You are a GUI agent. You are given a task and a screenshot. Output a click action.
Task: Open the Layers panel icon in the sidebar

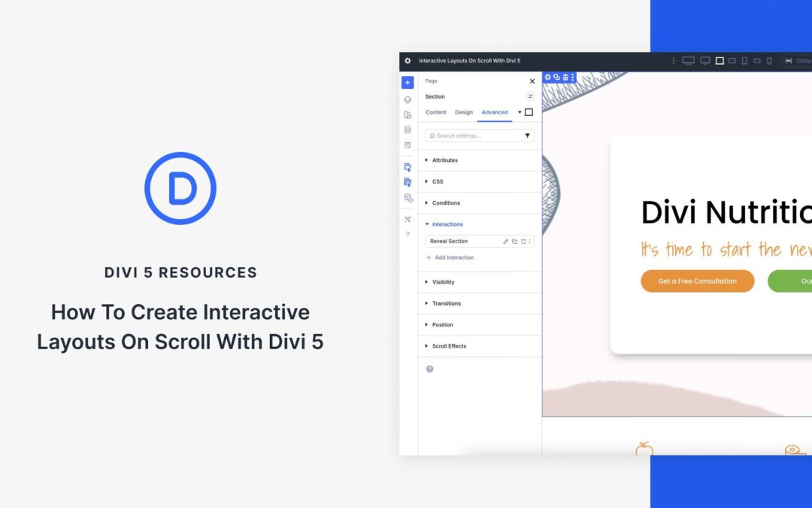point(407,99)
